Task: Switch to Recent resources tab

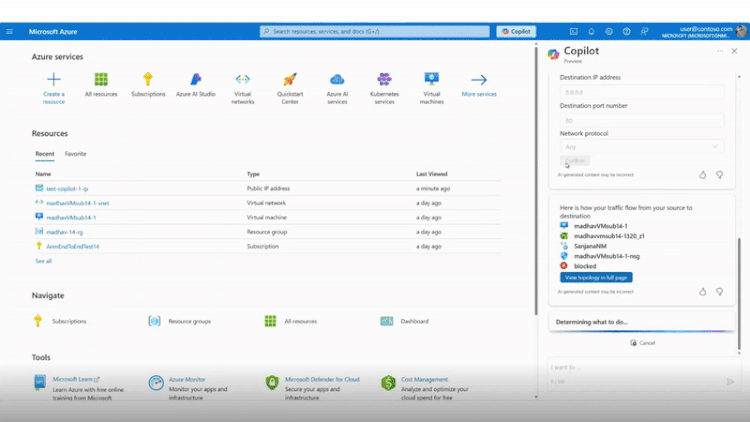Action: pyautogui.click(x=44, y=154)
